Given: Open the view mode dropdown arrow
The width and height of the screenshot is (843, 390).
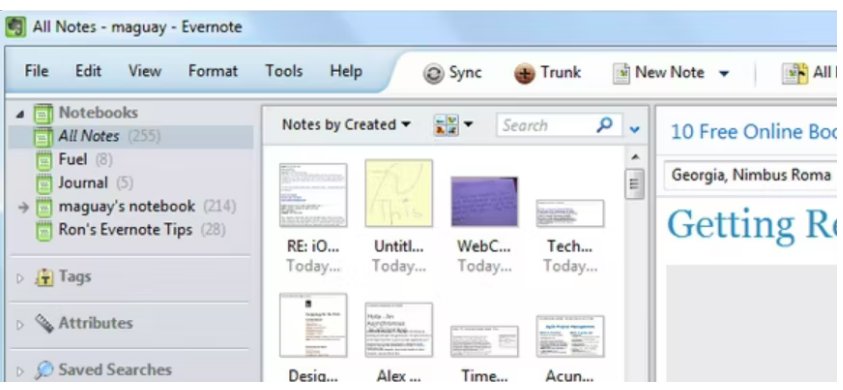Looking at the screenshot, I should pos(468,125).
